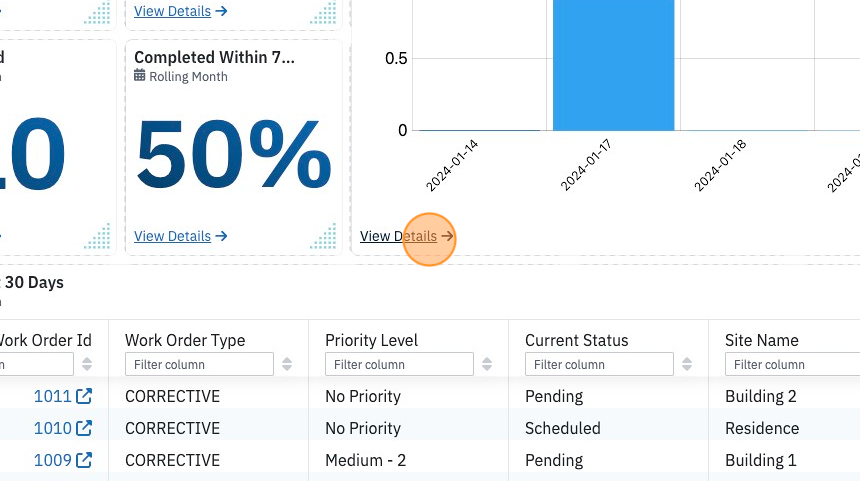Viewport: 860px width, 481px height.
Task: Click the dotted corner icon on 50% card
Action: [x=323, y=236]
